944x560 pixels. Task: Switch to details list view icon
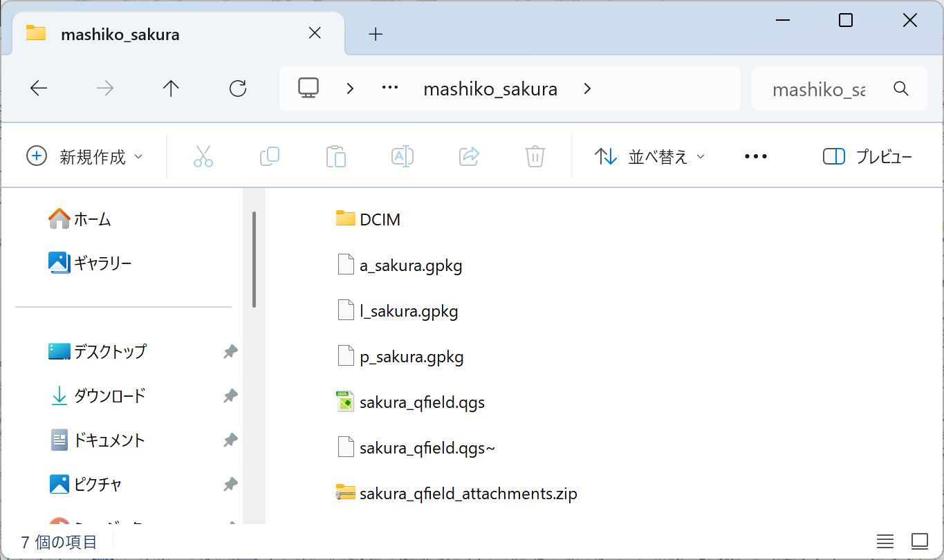click(x=885, y=541)
